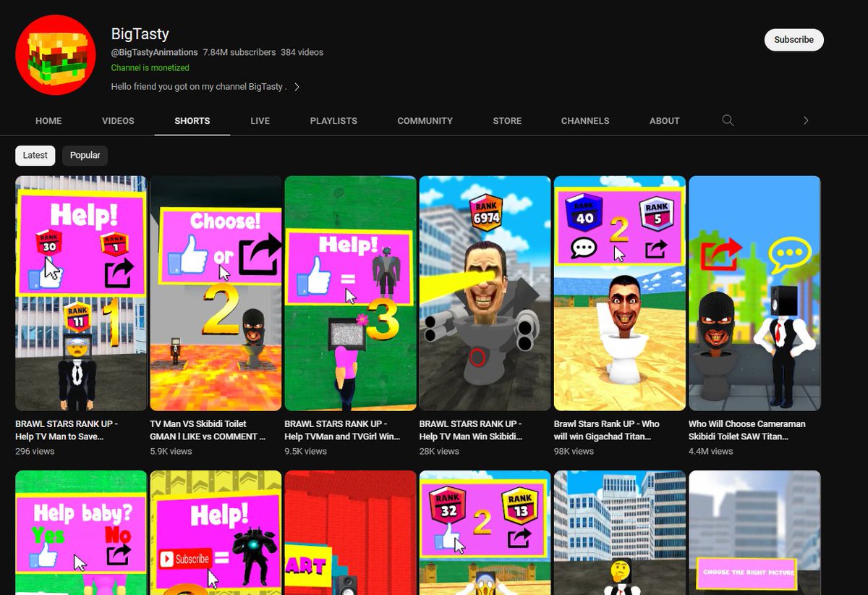Switch to the LIVE tab
Viewport: 868px width, 595px height.
260,121
